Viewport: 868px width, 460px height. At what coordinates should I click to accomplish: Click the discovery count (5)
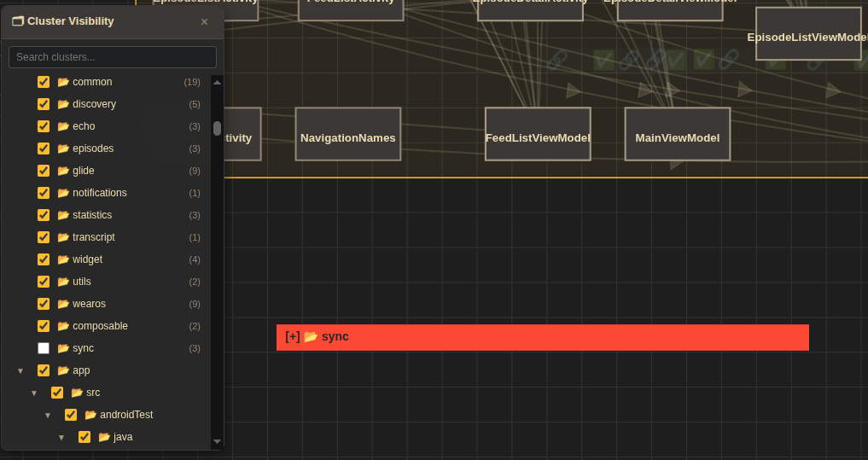pos(195,104)
